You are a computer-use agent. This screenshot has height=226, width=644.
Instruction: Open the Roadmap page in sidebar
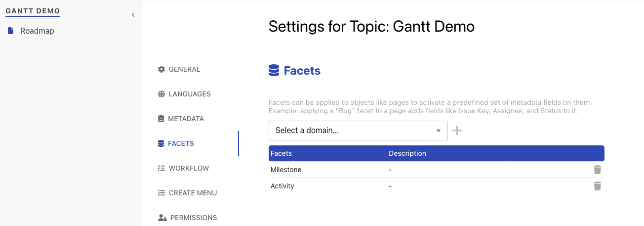coord(37,31)
